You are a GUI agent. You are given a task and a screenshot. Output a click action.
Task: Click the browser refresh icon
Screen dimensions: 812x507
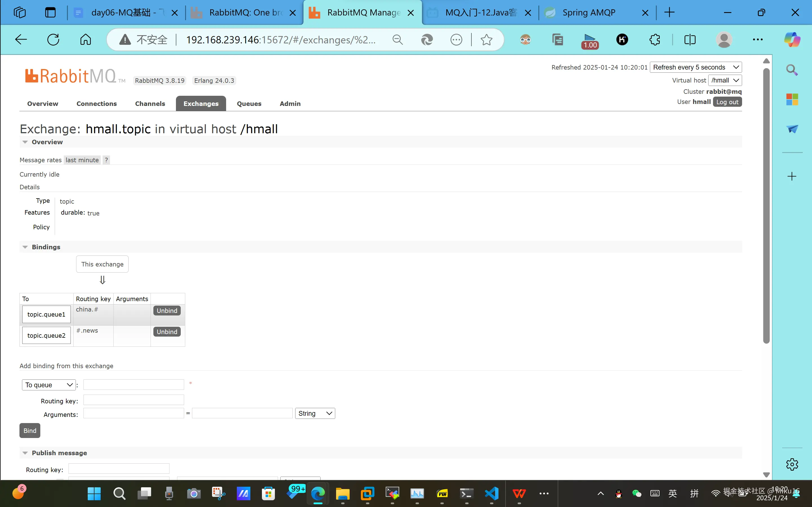53,39
